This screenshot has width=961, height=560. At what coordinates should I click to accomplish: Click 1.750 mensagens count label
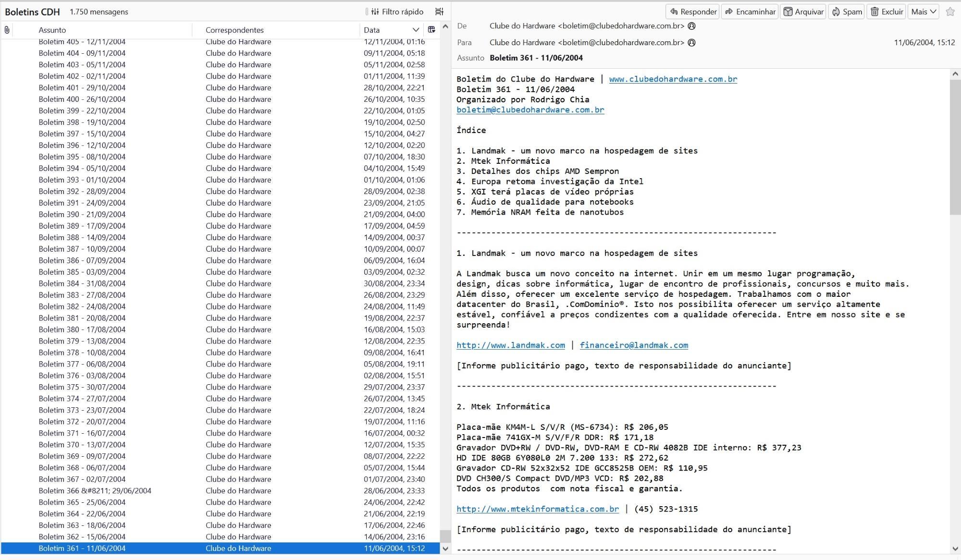coord(99,12)
